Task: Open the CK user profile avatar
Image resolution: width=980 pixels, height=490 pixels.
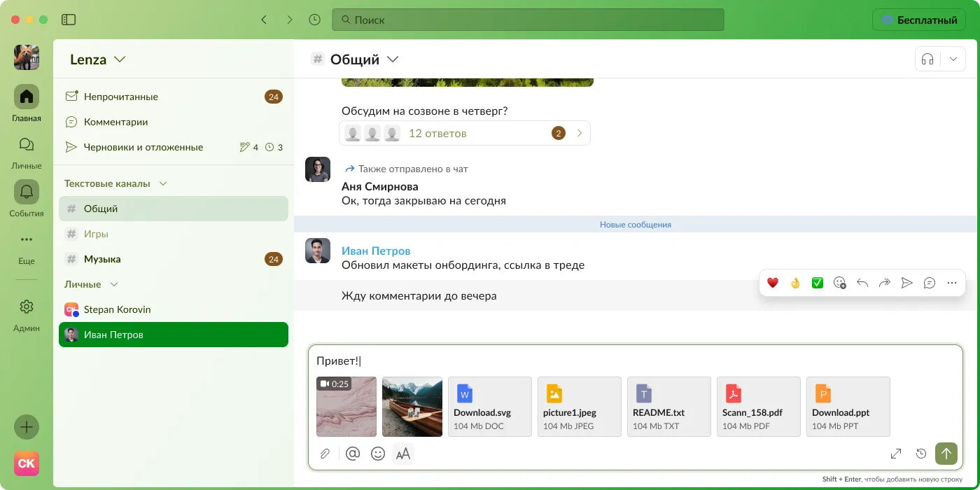Action: (27, 463)
